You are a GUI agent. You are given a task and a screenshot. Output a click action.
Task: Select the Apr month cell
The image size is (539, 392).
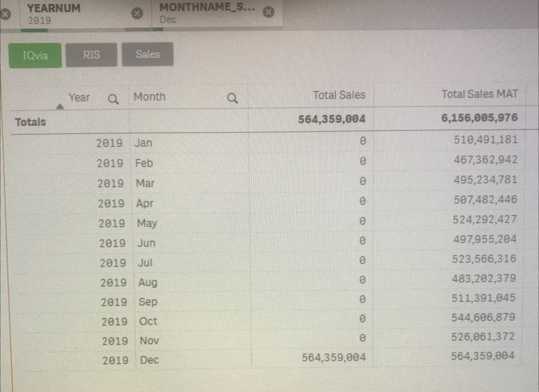click(145, 204)
